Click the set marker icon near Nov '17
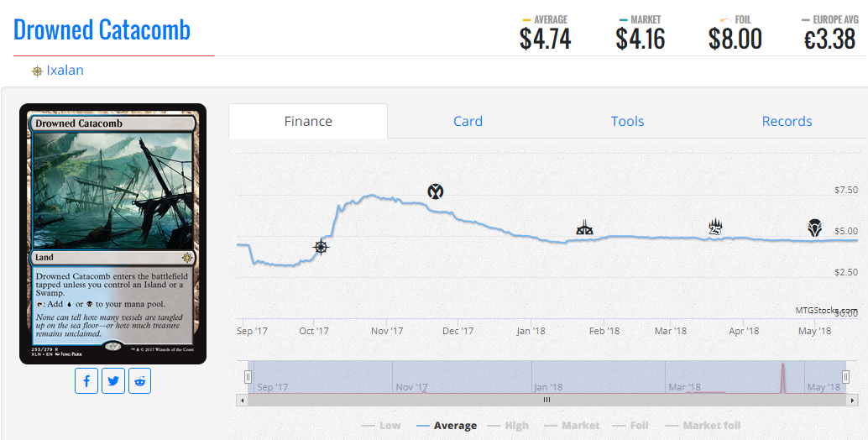Image resolution: width=868 pixels, height=440 pixels. 436,191
